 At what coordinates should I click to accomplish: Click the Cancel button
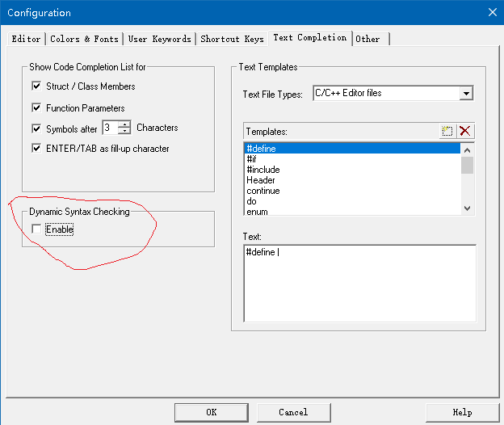coord(293,412)
